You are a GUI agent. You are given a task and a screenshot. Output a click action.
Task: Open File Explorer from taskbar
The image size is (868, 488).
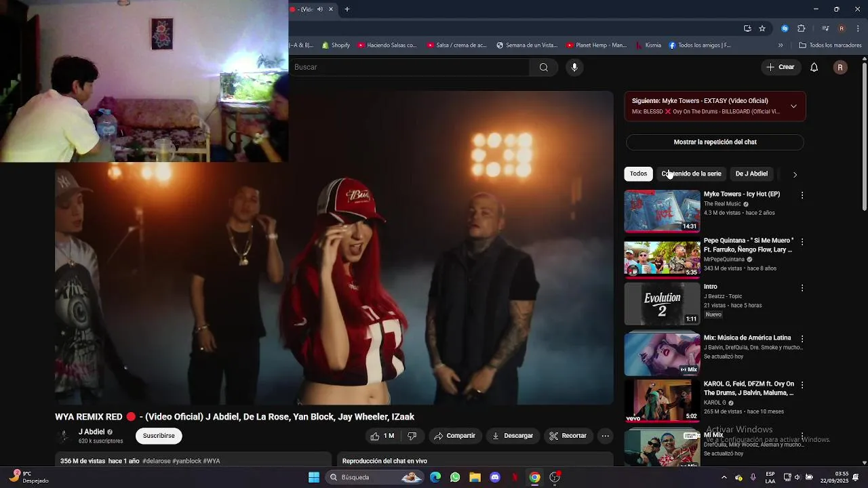tap(475, 477)
